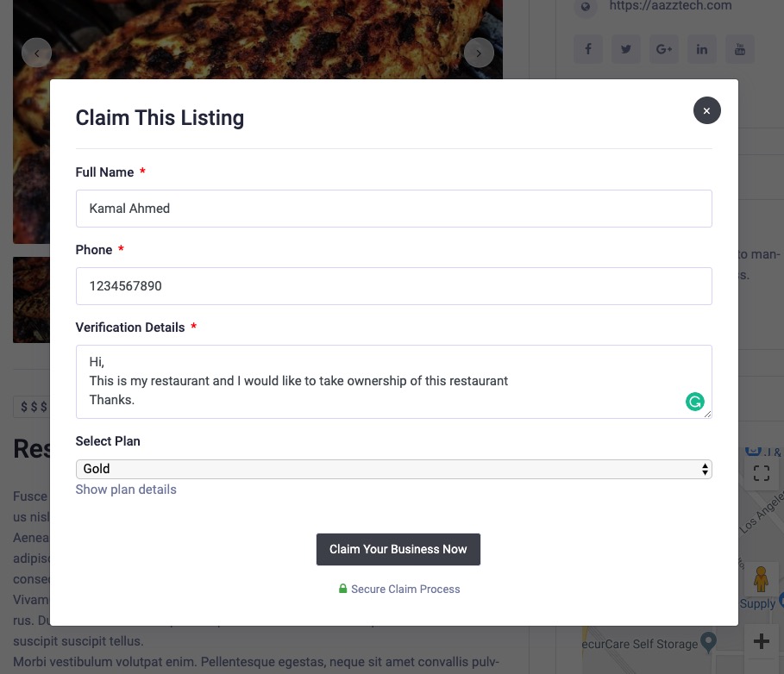Zoom in on the map with the plus control
Screen dimensions: 784x674
point(762,641)
